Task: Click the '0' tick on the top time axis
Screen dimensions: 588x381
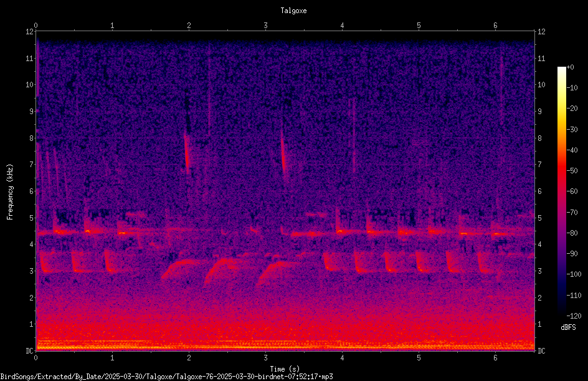Action: click(36, 26)
